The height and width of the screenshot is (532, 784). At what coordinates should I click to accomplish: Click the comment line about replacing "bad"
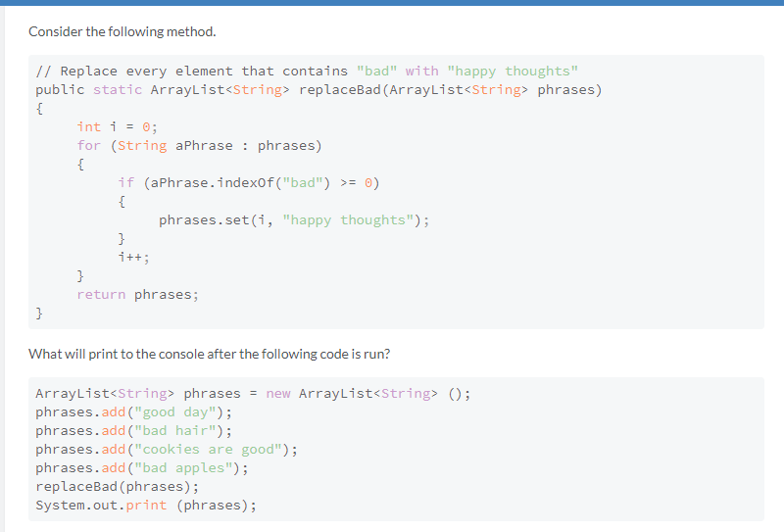307,72
